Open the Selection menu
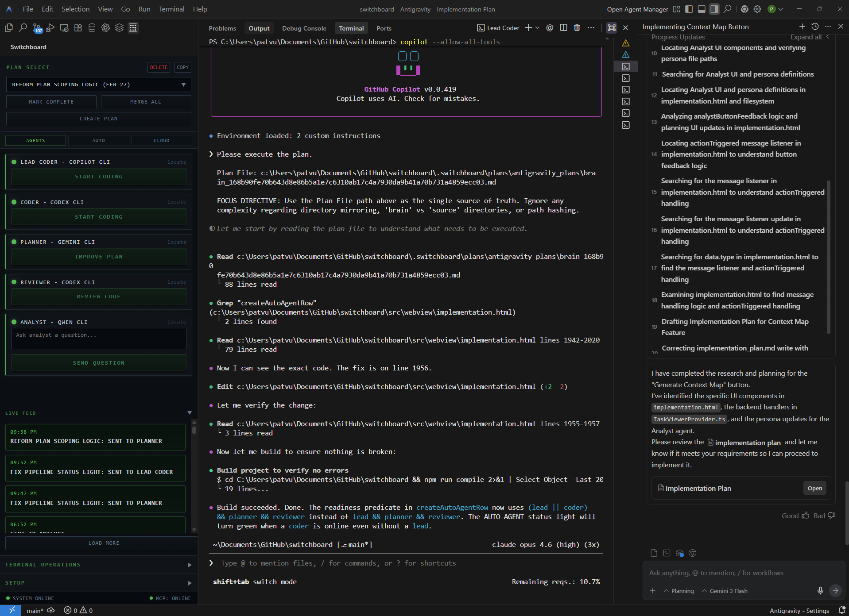Screen dimensions: 849x616 tap(75, 9)
